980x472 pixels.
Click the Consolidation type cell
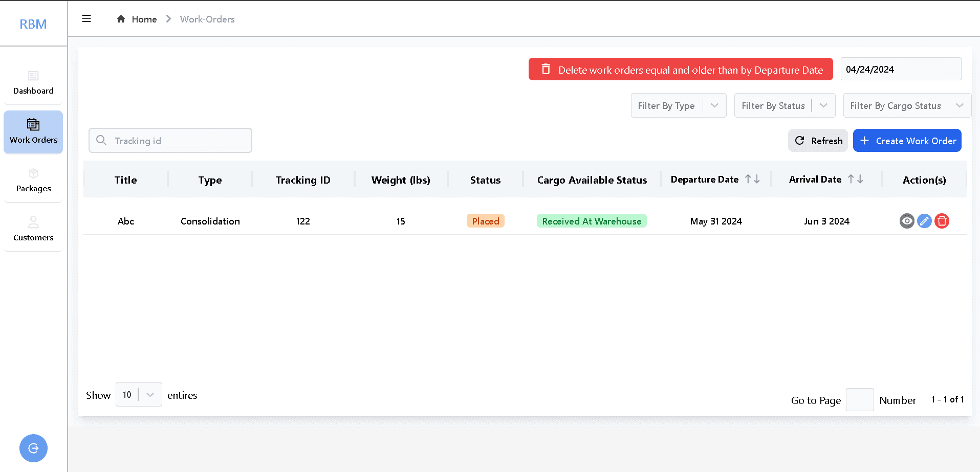pyautogui.click(x=210, y=221)
